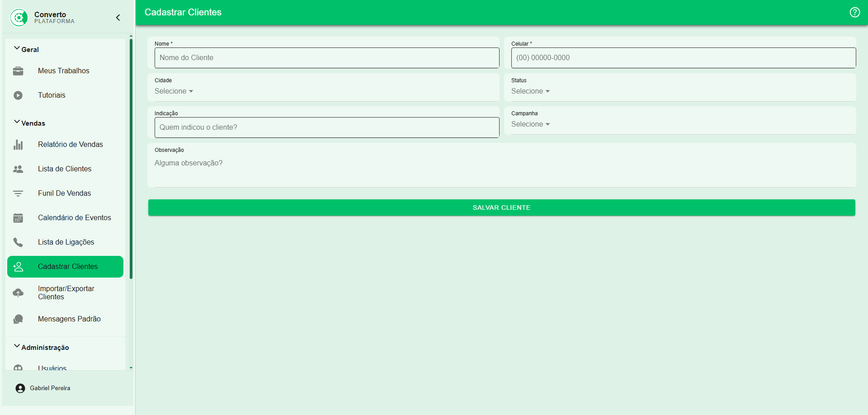
Task: Open the Cidade dropdown
Action: (174, 91)
